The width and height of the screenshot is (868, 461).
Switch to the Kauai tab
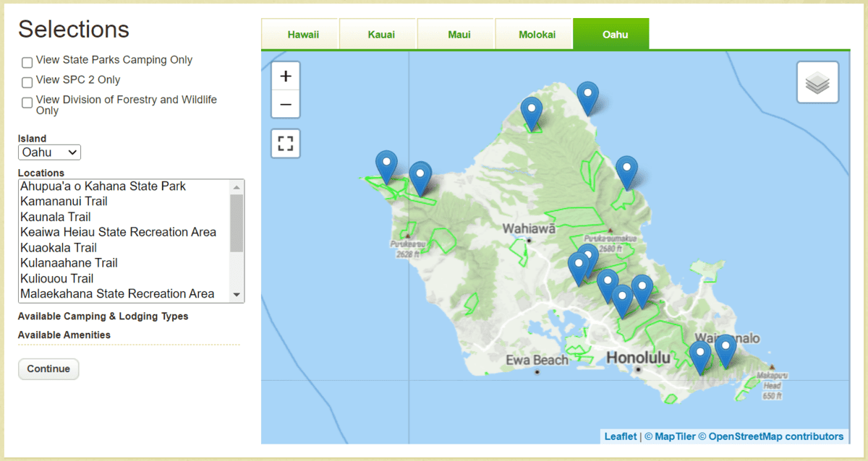(x=381, y=34)
